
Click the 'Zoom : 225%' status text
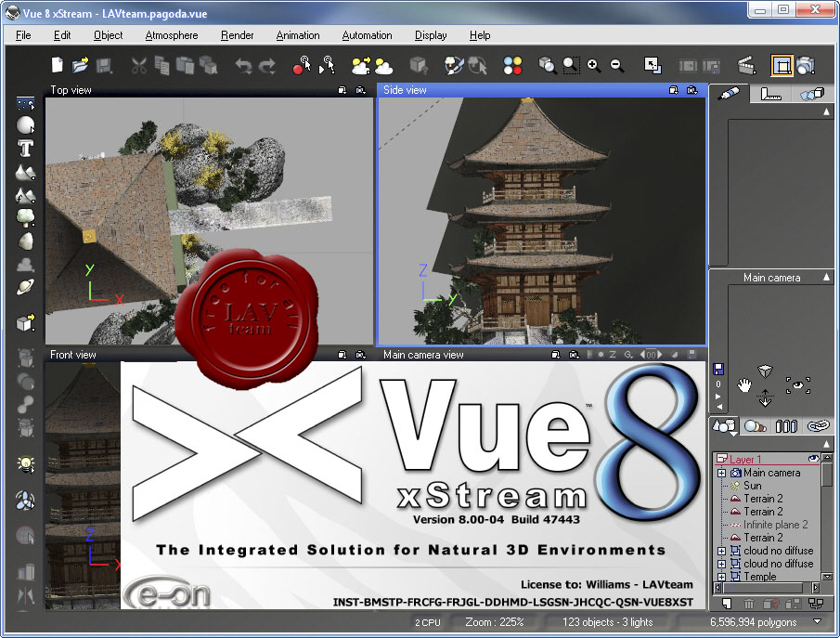tap(494, 622)
